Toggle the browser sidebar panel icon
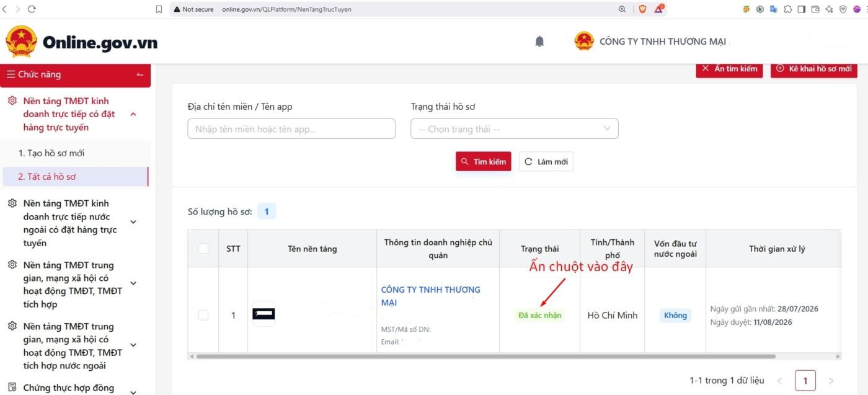The height and width of the screenshot is (395, 868). [801, 9]
